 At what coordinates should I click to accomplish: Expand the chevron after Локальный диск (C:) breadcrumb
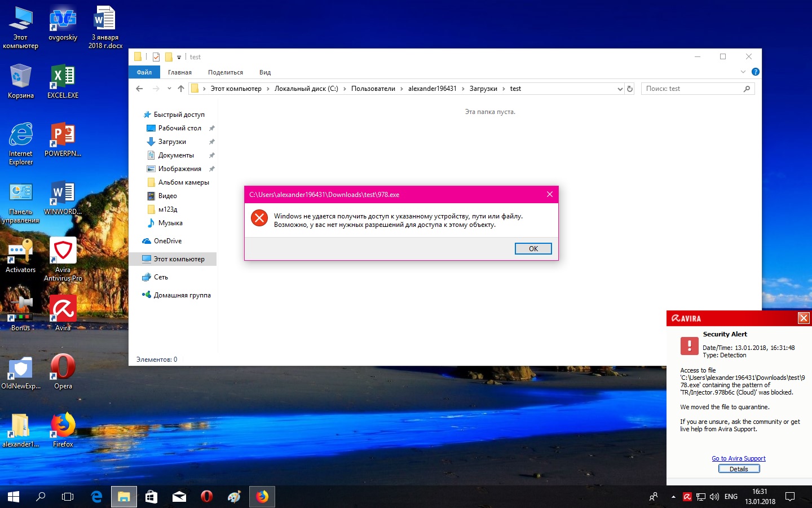[x=345, y=89]
